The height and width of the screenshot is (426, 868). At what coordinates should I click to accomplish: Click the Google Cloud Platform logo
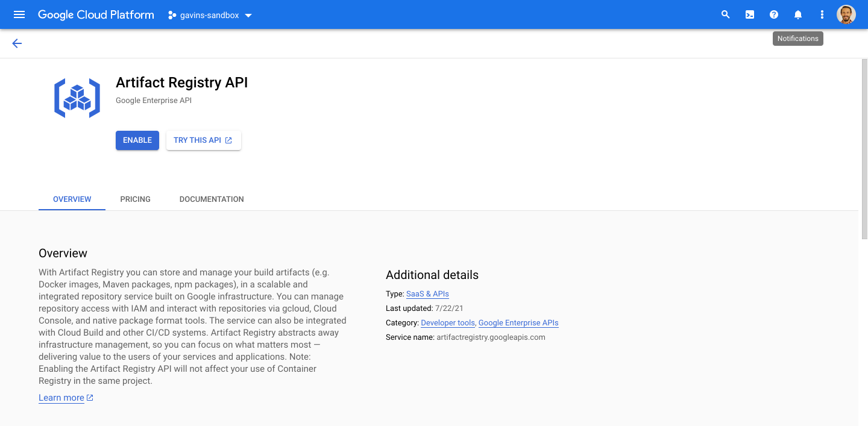(95, 14)
